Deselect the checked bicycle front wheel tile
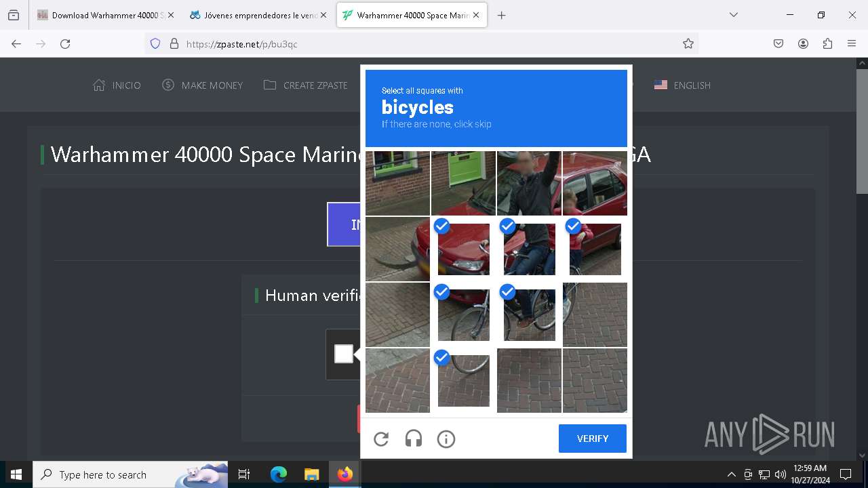 coord(464,314)
